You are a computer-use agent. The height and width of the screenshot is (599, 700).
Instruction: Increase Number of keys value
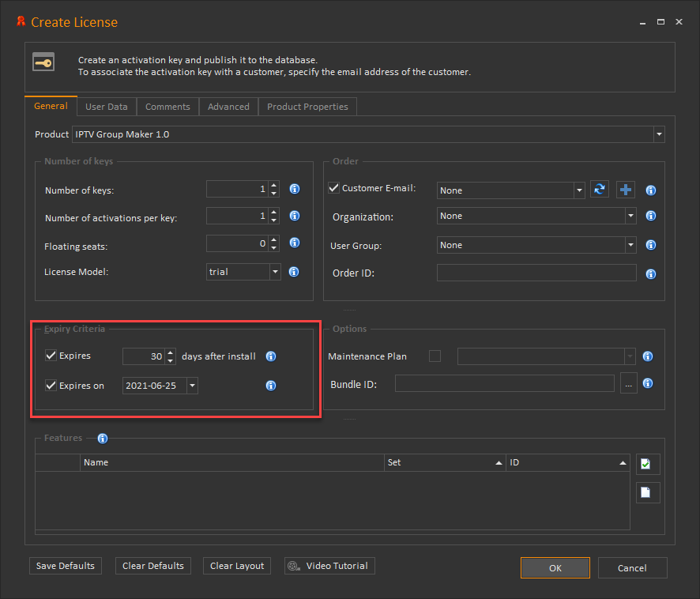pyautogui.click(x=273, y=185)
